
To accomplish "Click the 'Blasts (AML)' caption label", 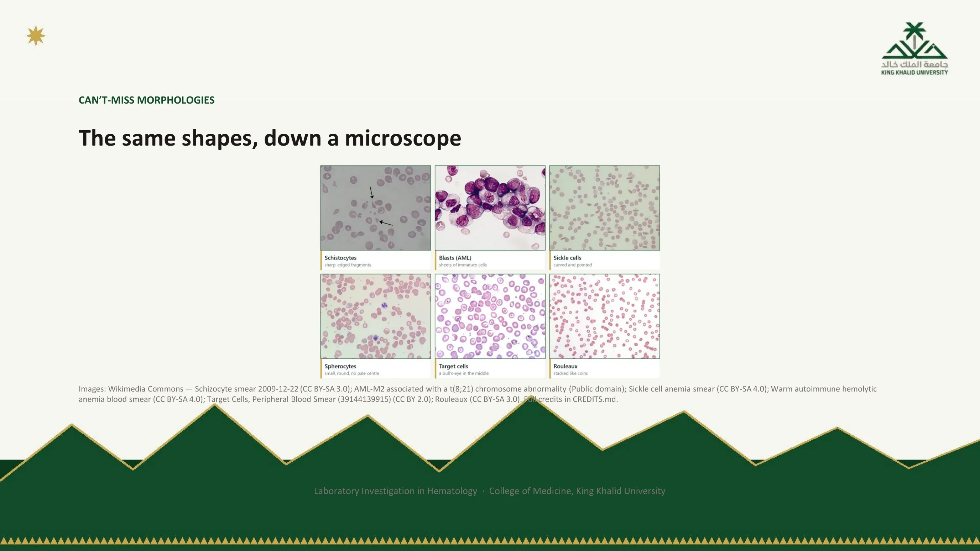I will click(455, 258).
